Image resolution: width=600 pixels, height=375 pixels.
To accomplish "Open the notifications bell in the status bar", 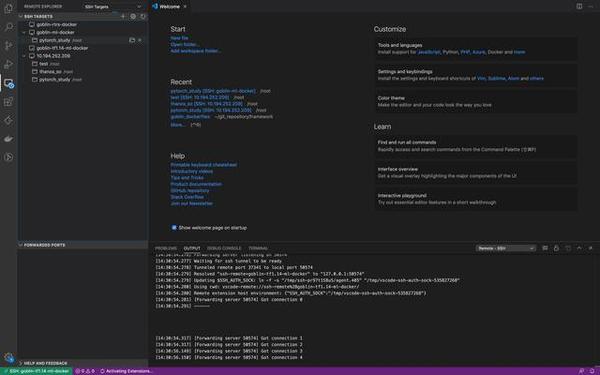I will pyautogui.click(x=592, y=371).
